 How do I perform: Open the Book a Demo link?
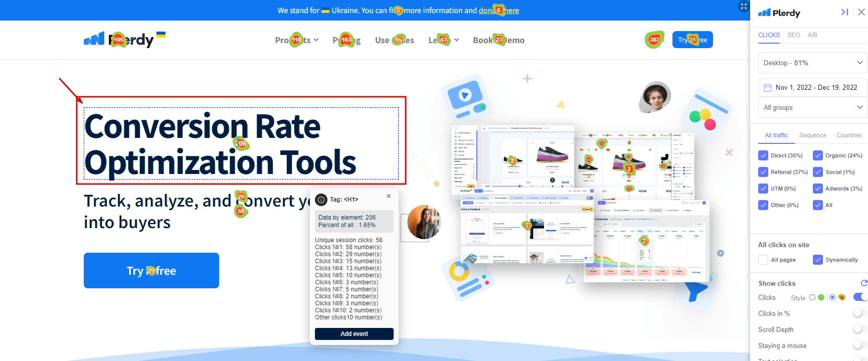pos(499,40)
